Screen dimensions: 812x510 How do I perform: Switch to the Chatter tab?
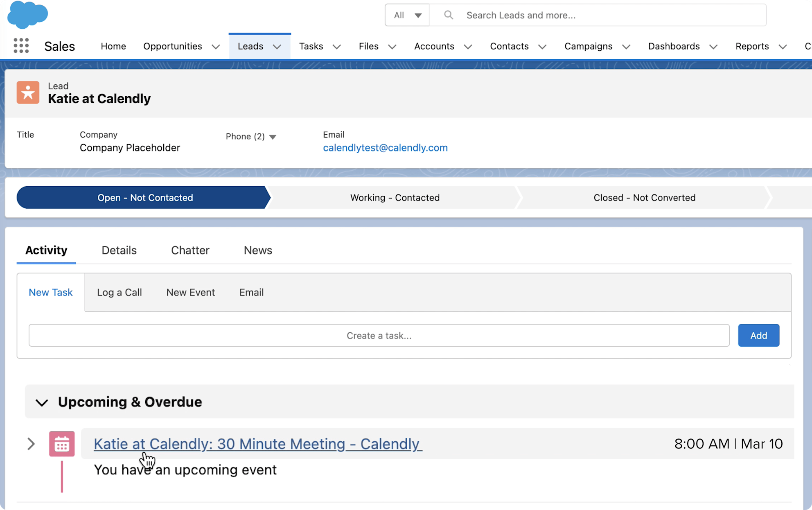(190, 250)
